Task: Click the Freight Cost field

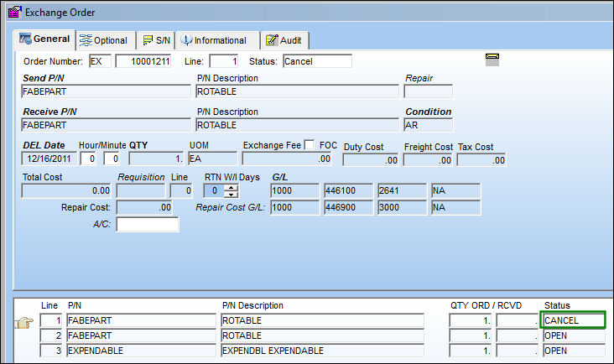Action: pyautogui.click(x=428, y=160)
